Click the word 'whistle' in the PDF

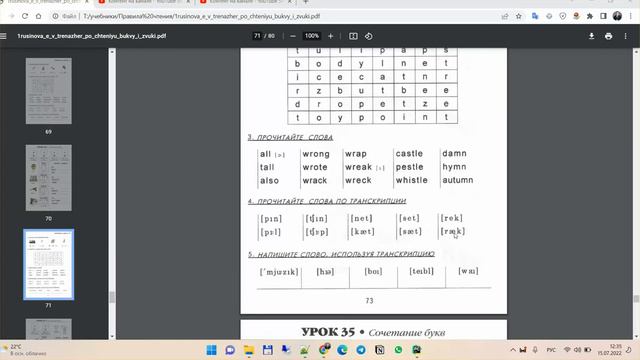click(411, 180)
